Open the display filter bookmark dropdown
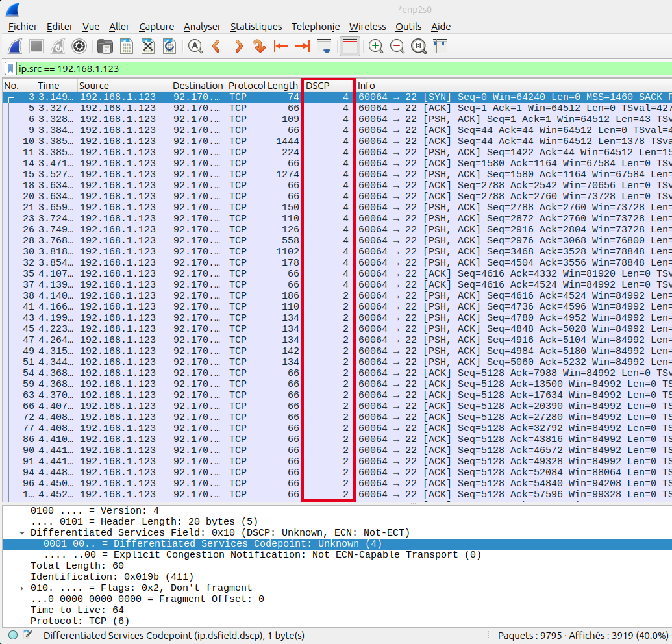Viewport: 672px width, 644px height. pyautogui.click(x=10, y=68)
